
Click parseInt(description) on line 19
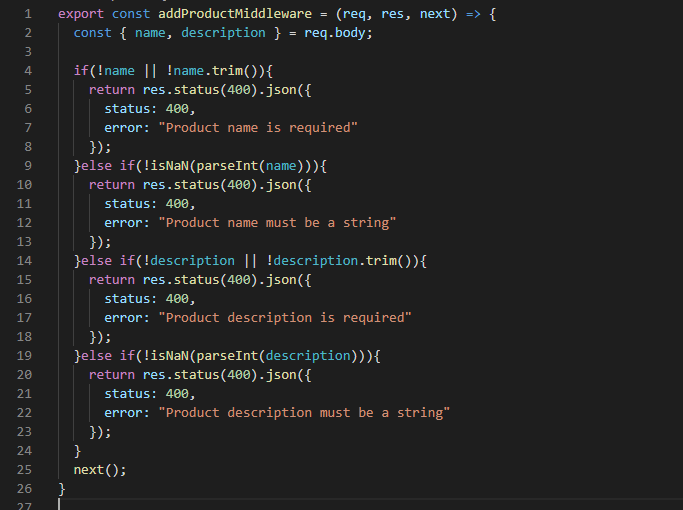(277, 356)
